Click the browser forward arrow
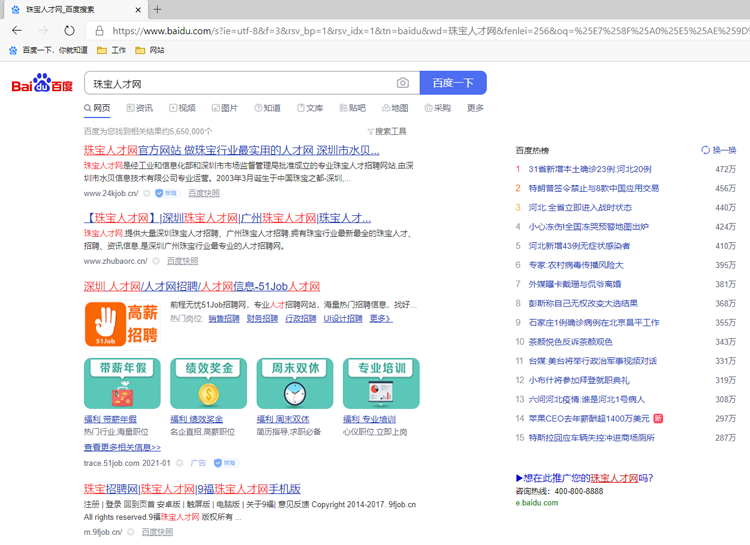 pyautogui.click(x=43, y=31)
